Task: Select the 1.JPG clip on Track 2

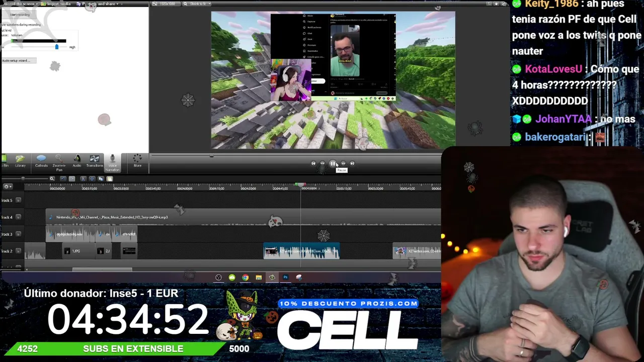Action: click(x=79, y=251)
